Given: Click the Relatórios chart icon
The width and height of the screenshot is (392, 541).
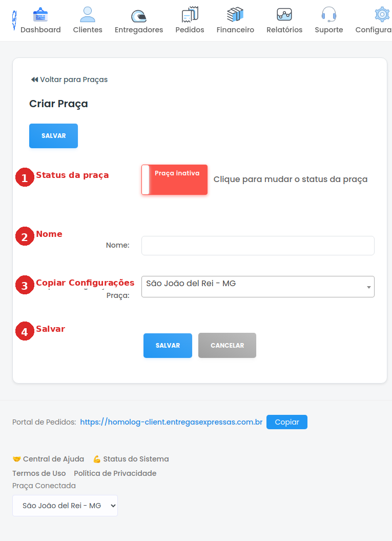Looking at the screenshot, I should pyautogui.click(x=284, y=14).
